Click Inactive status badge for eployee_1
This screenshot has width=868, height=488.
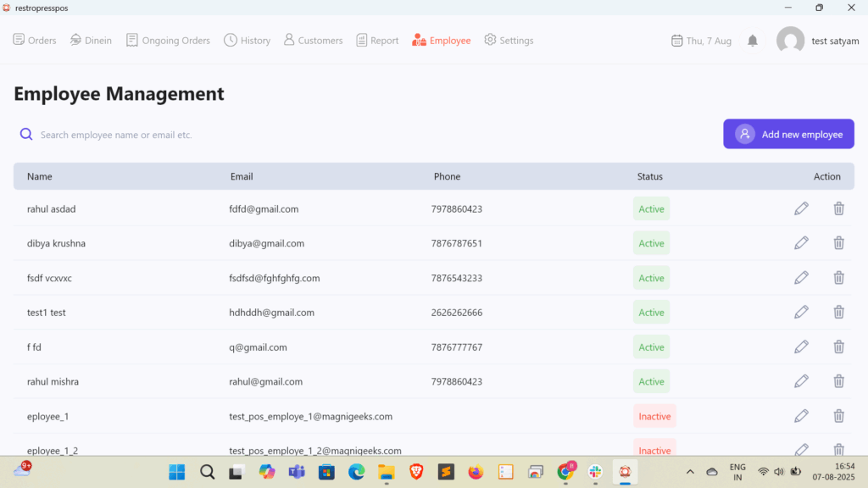(654, 416)
